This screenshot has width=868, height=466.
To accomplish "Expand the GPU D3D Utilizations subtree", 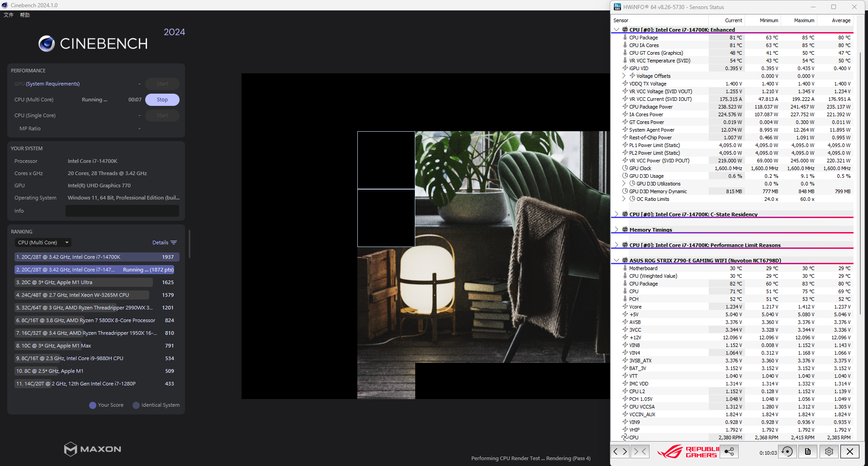I will coord(624,184).
